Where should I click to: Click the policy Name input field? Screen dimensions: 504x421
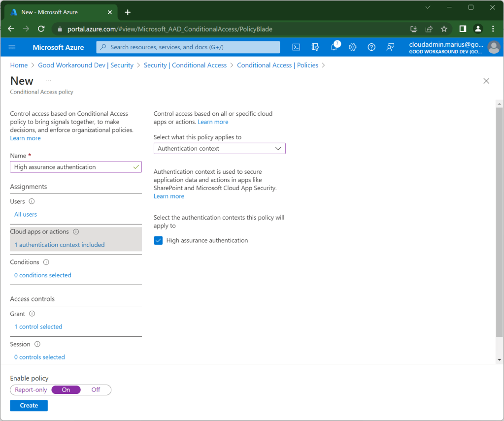(x=71, y=167)
